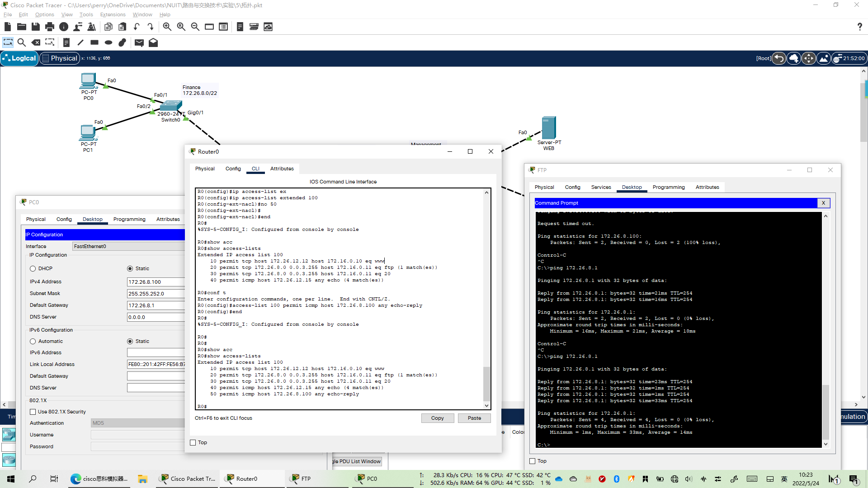This screenshot has height=488, width=868.
Task: Click the Undo arrow icon
Action: [137, 27]
